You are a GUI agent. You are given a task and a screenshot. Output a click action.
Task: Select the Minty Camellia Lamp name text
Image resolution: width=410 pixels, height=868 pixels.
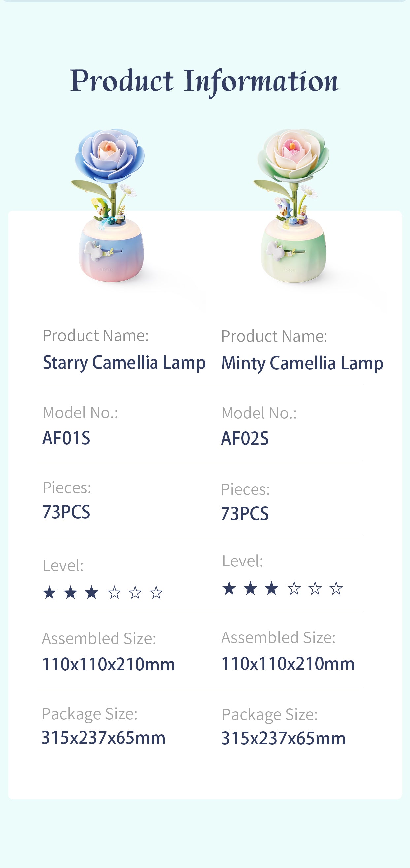[302, 363]
